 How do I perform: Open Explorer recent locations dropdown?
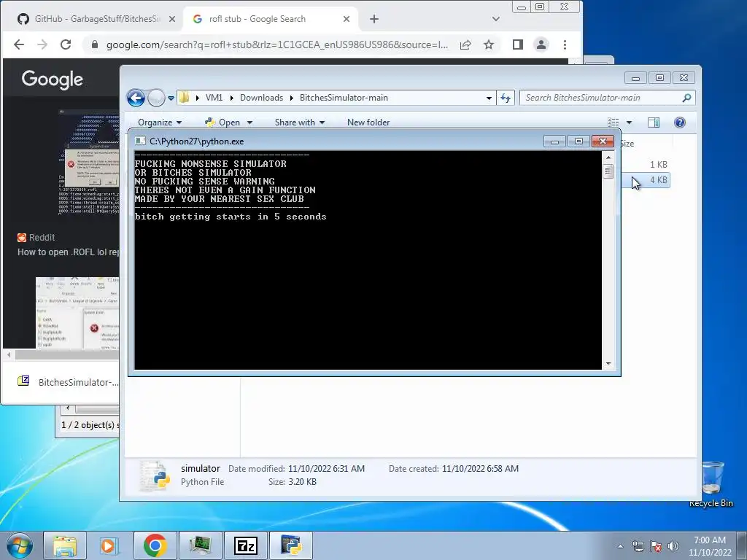(x=171, y=98)
